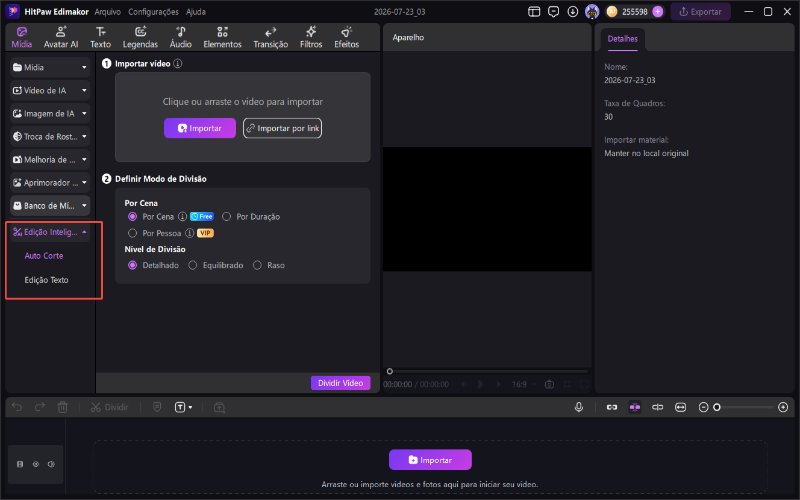Click the timeline zoom out minus icon
Image resolution: width=800 pixels, height=500 pixels.
coord(703,407)
